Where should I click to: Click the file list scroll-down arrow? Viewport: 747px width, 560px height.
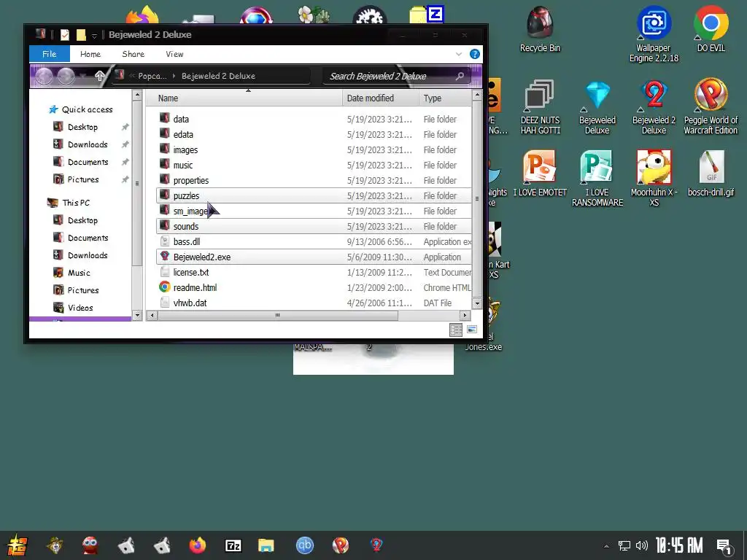click(477, 303)
